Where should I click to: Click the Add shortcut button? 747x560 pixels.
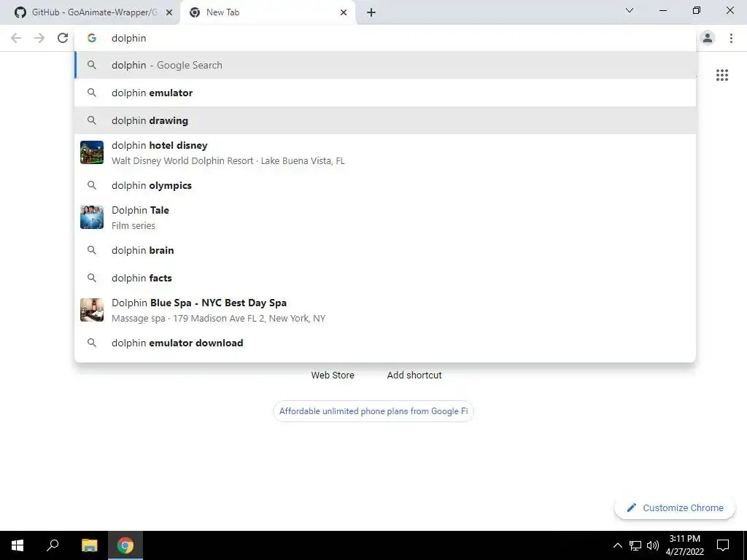414,376
